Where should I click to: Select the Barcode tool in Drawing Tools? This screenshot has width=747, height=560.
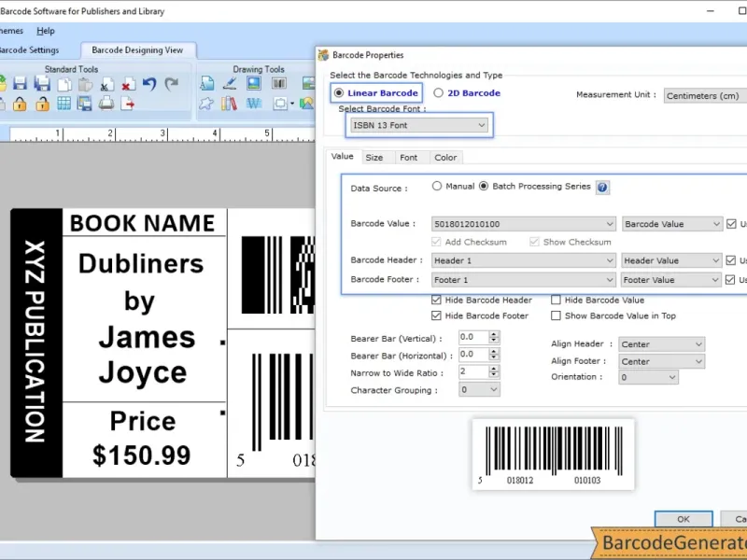(x=278, y=83)
